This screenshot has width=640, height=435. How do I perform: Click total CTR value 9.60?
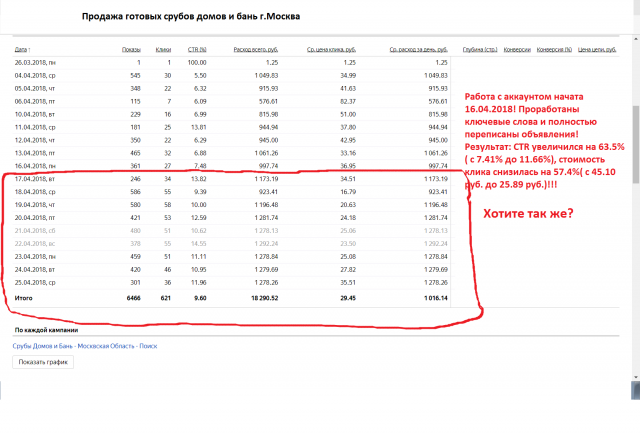point(200,298)
